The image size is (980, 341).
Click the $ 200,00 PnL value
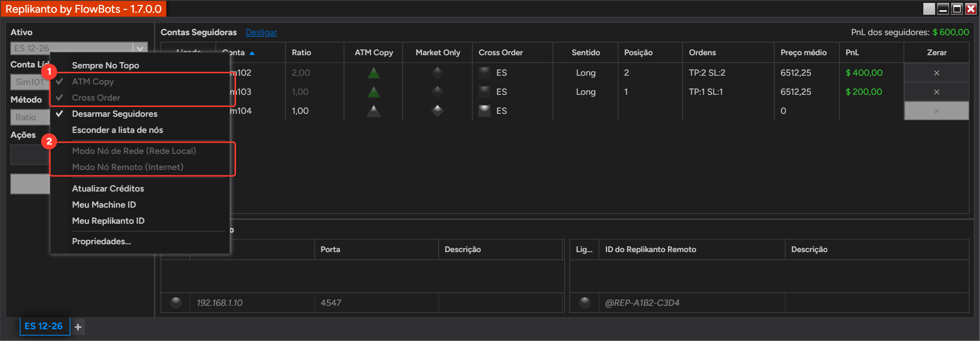click(x=864, y=92)
